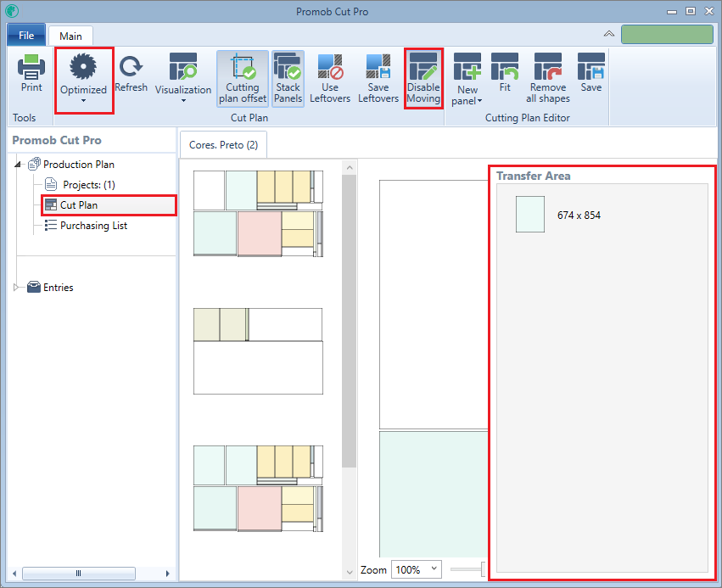This screenshot has width=722, height=588.
Task: Select the first cut plan thumbnail
Action: [x=258, y=214]
